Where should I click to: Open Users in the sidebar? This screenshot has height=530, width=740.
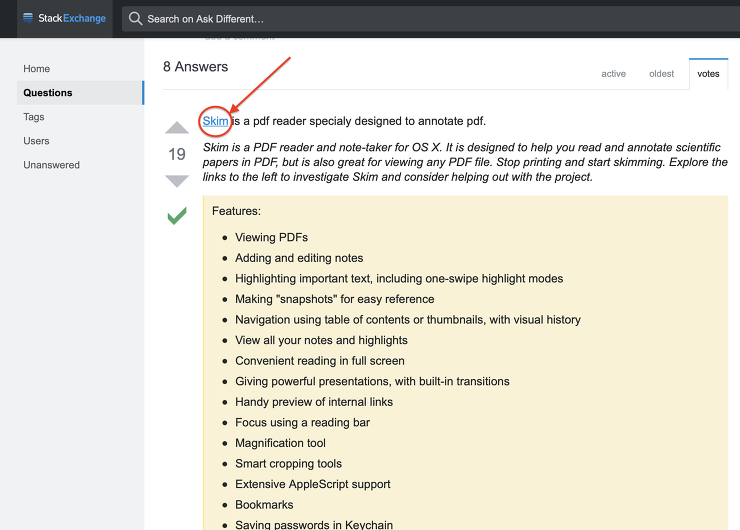pyautogui.click(x=36, y=141)
